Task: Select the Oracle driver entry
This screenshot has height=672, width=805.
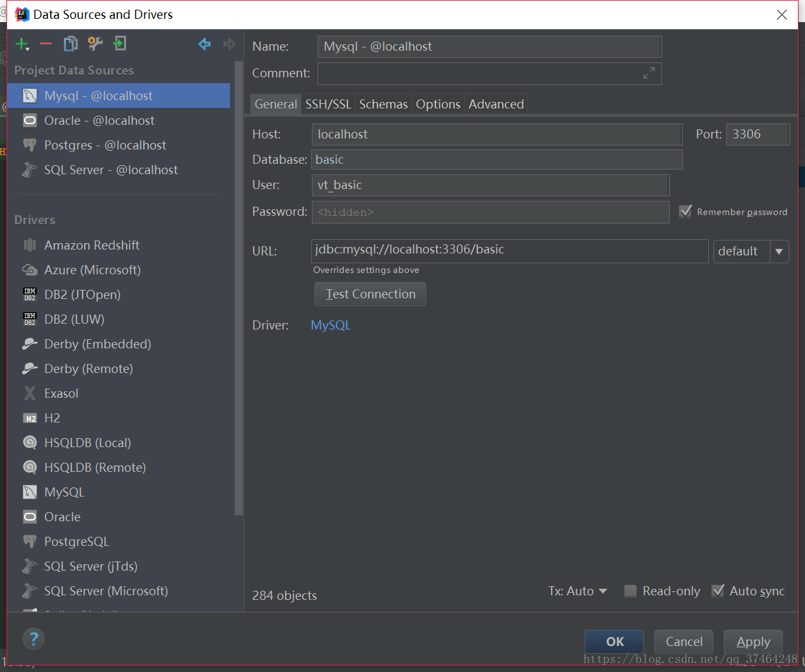Action: (118, 517)
